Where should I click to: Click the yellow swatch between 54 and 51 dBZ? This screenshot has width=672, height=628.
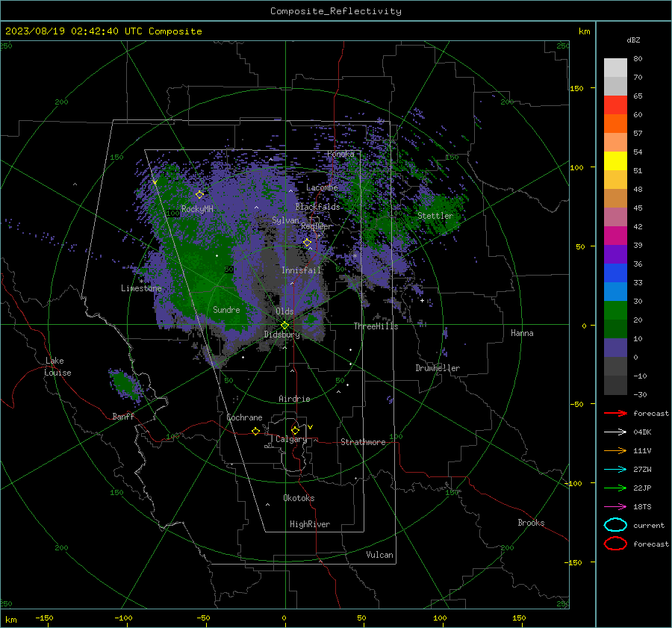click(615, 161)
